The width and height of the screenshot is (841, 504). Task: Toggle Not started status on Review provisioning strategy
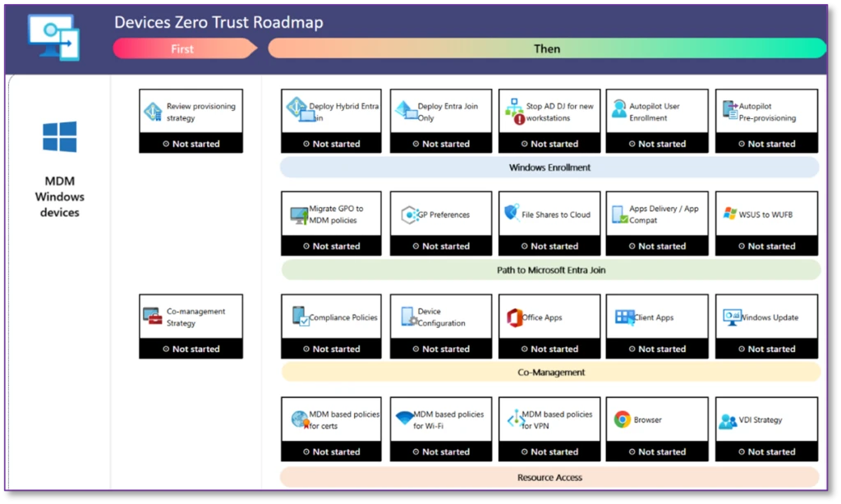tap(191, 144)
